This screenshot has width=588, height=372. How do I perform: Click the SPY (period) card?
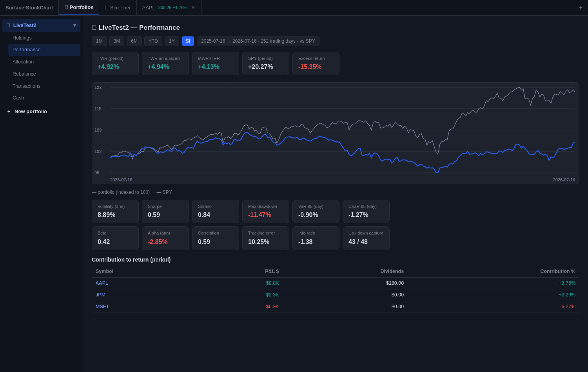coord(266,63)
